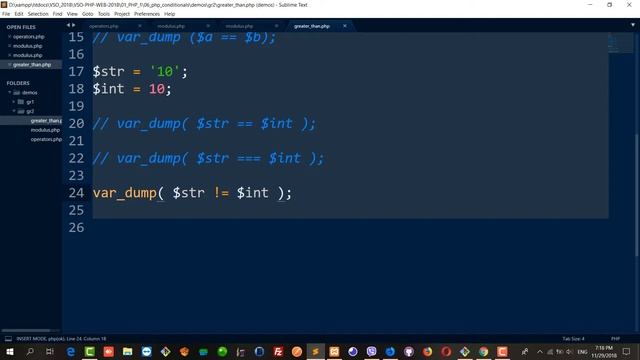Viewport: 640px width, 360px height.
Task: Launch Firefox from taskbar
Action: pyautogui.click(x=427, y=351)
